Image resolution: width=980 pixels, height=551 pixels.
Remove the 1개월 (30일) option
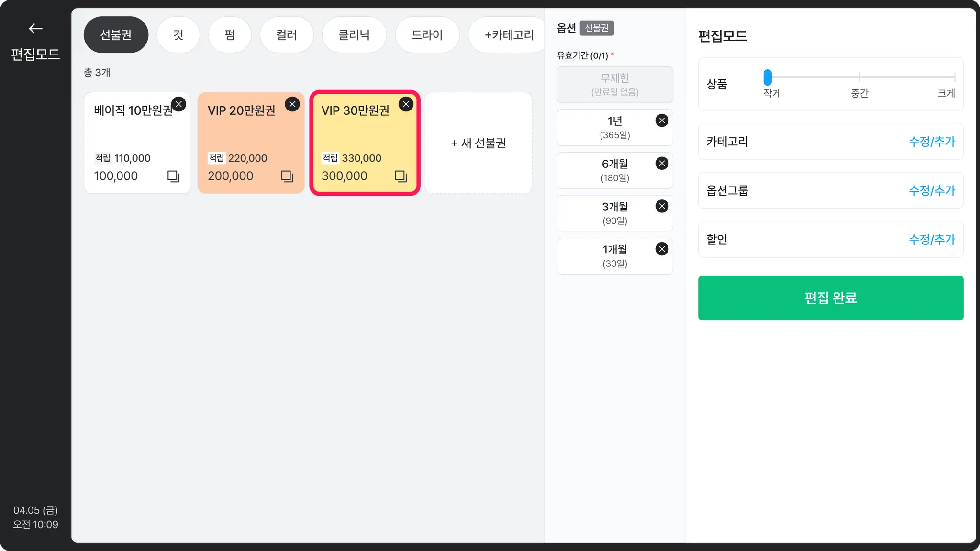[662, 249]
